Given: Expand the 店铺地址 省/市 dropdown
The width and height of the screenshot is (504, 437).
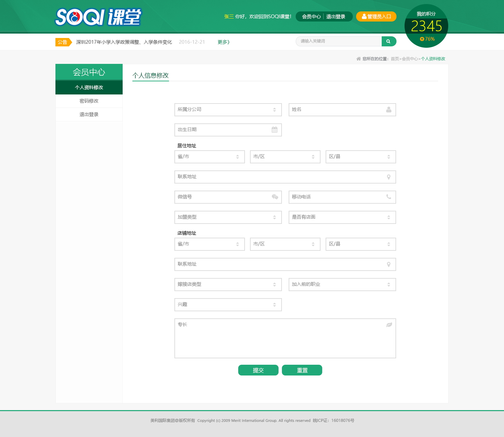Looking at the screenshot, I should point(210,244).
